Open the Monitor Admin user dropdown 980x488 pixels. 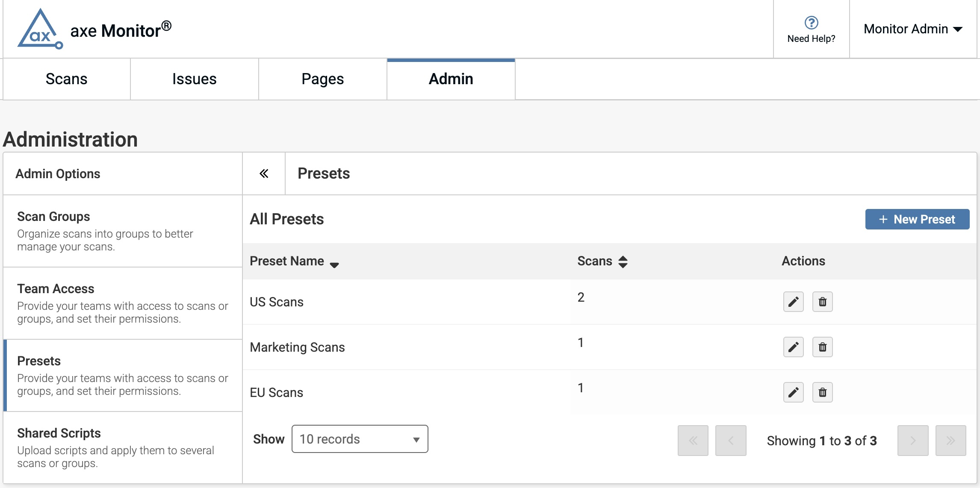(913, 29)
